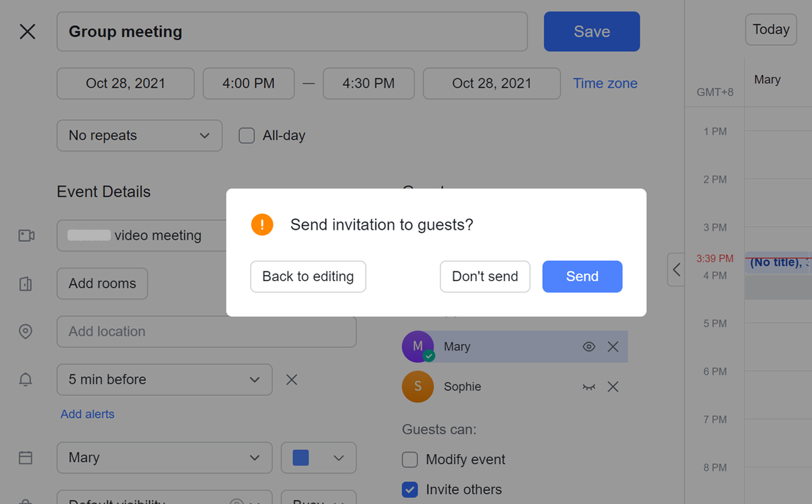Open the blue event color picker

(x=318, y=458)
